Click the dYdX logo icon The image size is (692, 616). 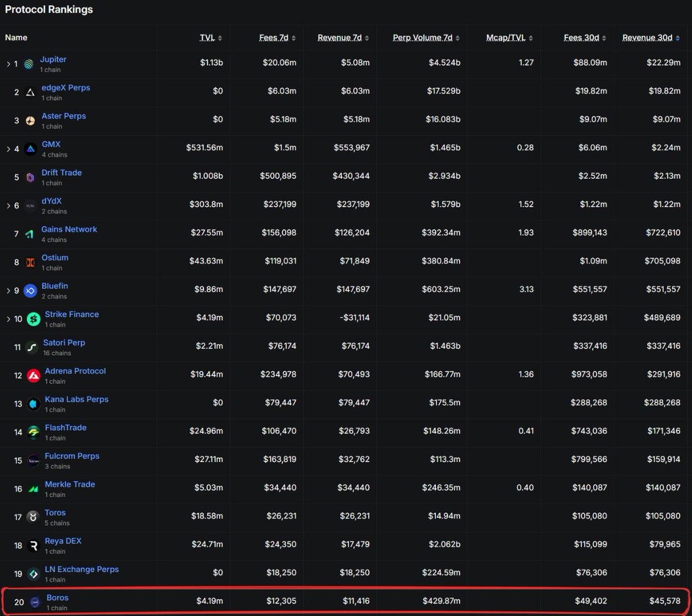pos(31,205)
